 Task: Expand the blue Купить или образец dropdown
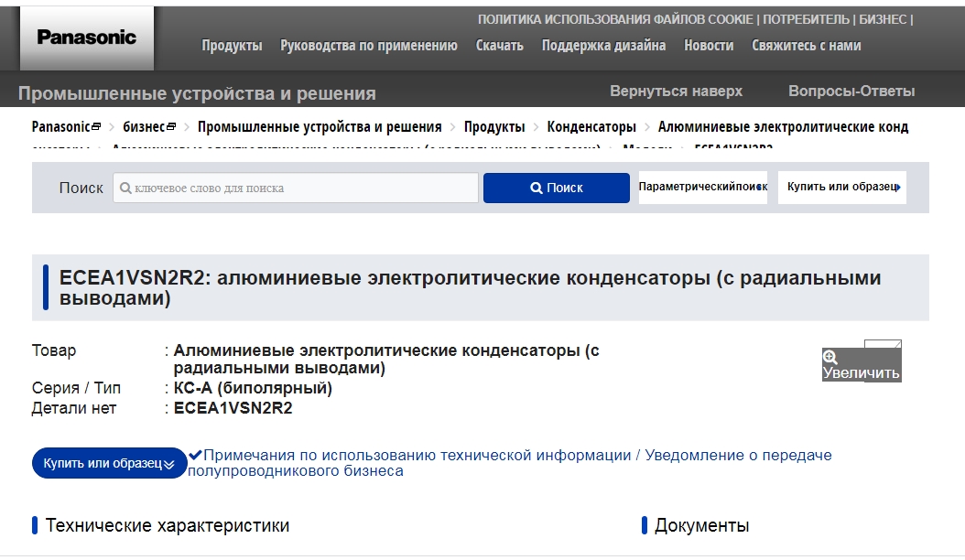109,463
